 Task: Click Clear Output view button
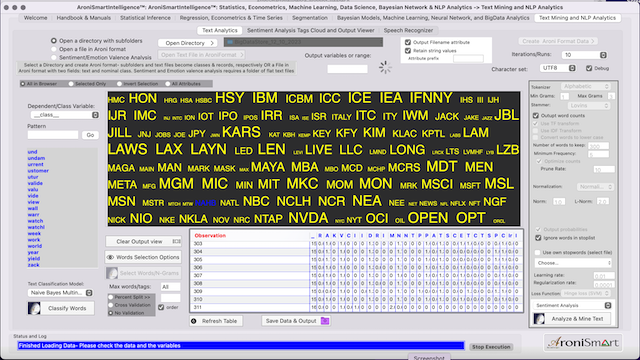143,241
